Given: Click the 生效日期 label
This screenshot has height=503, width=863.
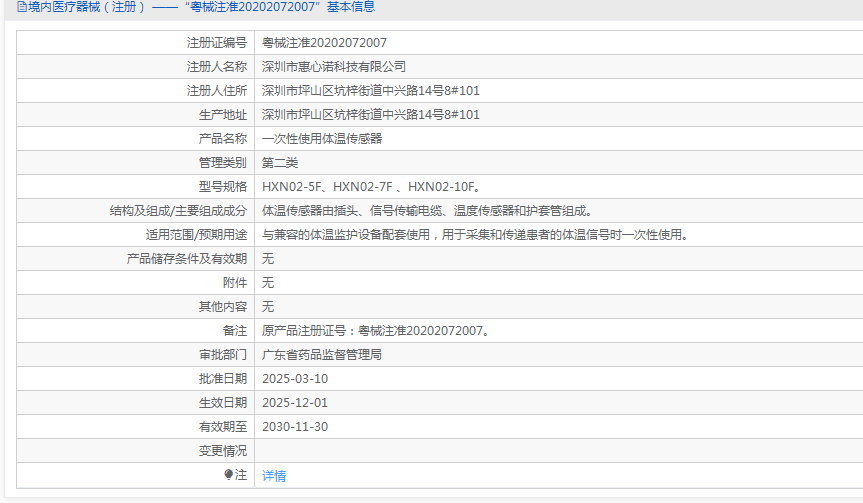Looking at the screenshot, I should click(x=223, y=403).
